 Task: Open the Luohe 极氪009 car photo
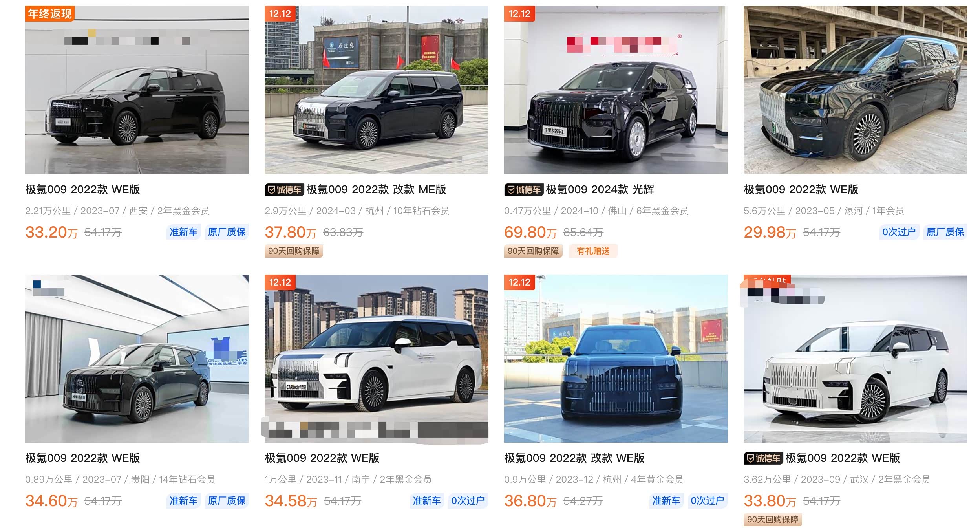click(x=856, y=90)
